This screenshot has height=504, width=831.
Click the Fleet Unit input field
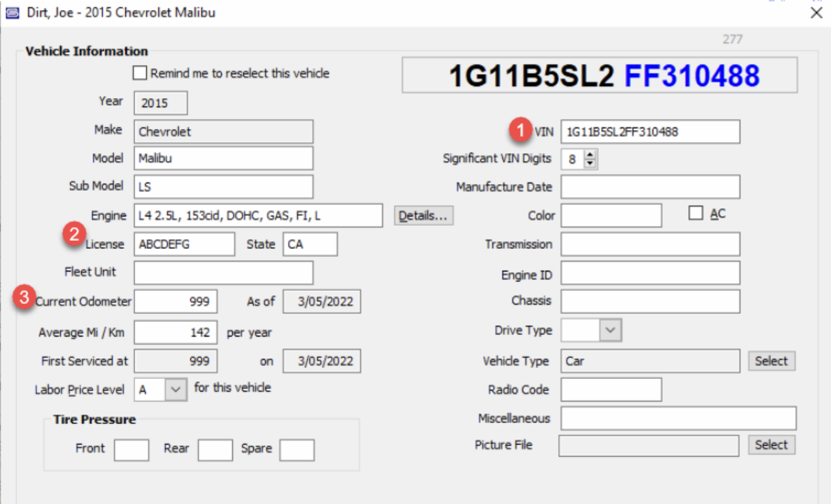(x=223, y=273)
